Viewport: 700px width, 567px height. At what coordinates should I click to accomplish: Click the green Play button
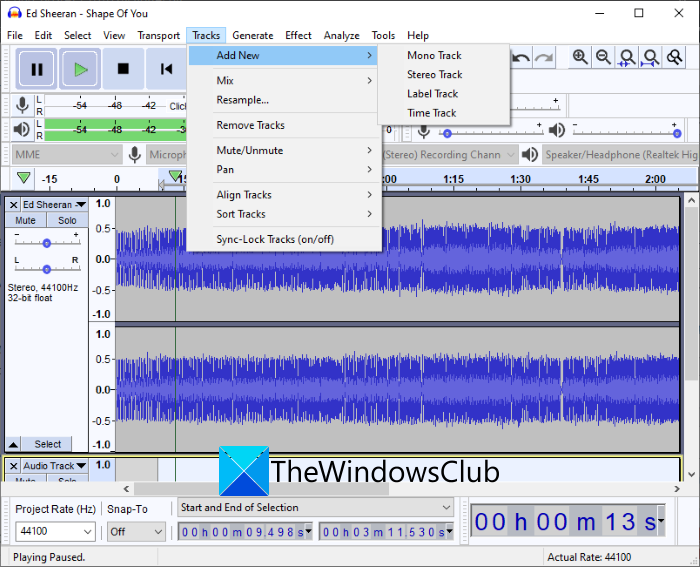(x=80, y=69)
